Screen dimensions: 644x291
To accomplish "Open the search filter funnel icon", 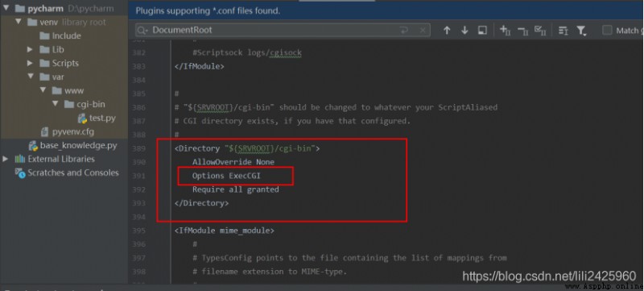I will [581, 31].
